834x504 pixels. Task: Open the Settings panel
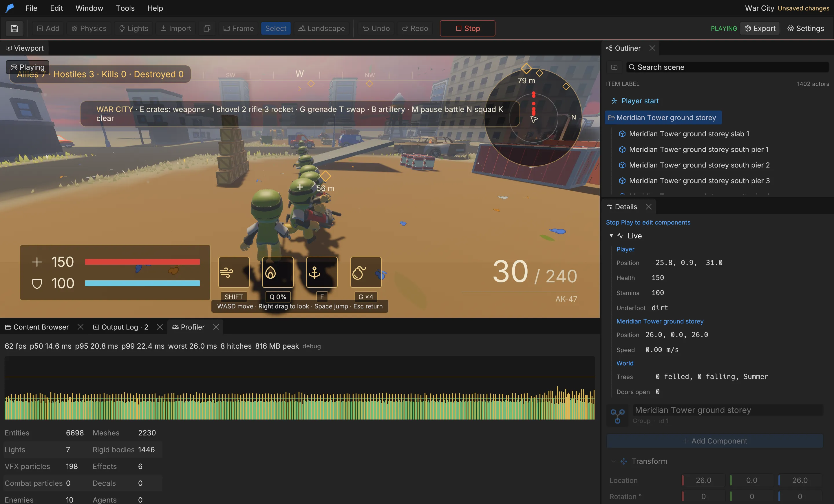(x=805, y=28)
